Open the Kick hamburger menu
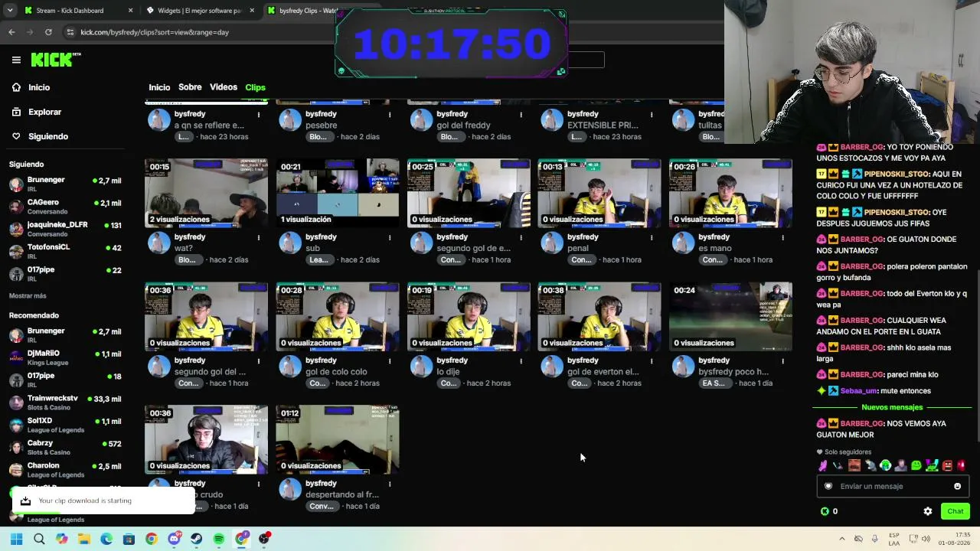 tap(16, 60)
